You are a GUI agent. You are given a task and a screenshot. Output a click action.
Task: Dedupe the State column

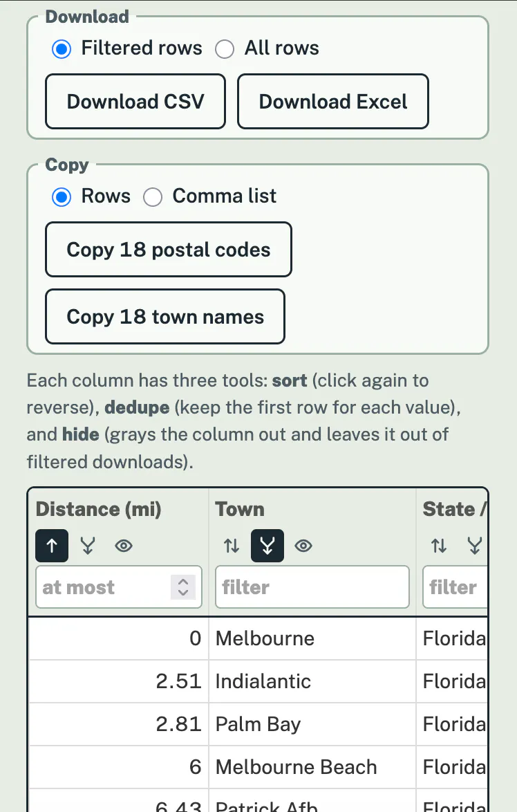tap(475, 545)
